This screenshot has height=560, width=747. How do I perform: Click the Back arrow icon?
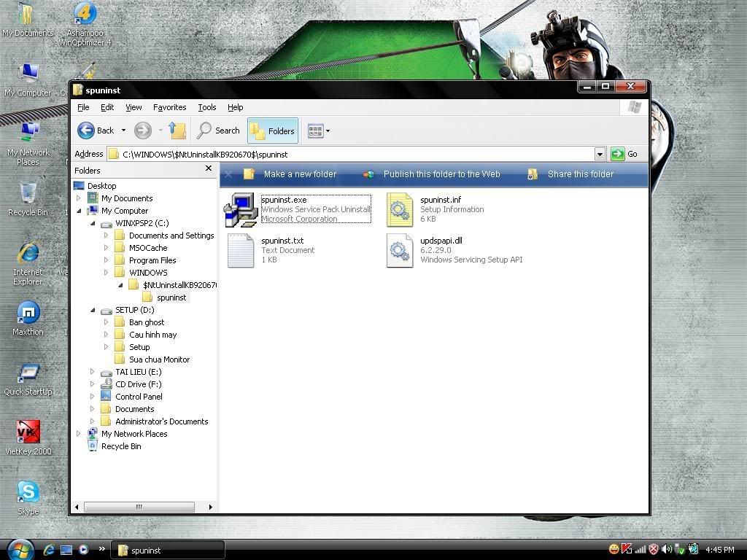86,131
